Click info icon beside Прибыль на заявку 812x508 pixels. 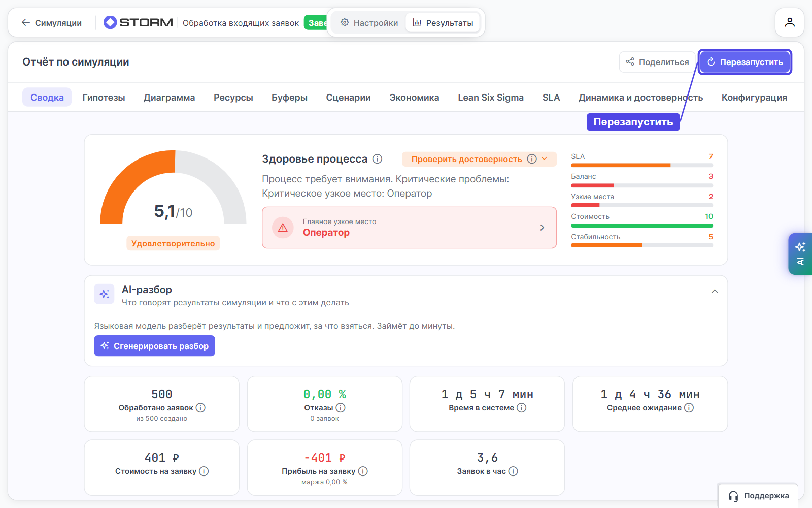point(363,471)
